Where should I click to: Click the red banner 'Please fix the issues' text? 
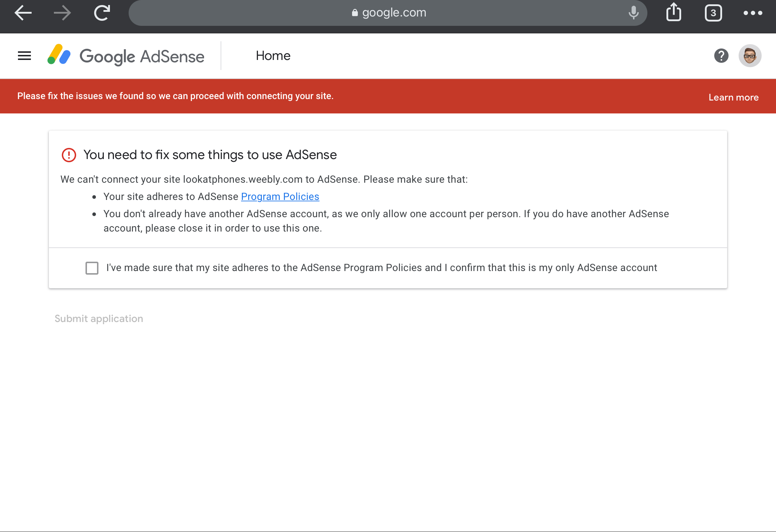click(x=175, y=96)
